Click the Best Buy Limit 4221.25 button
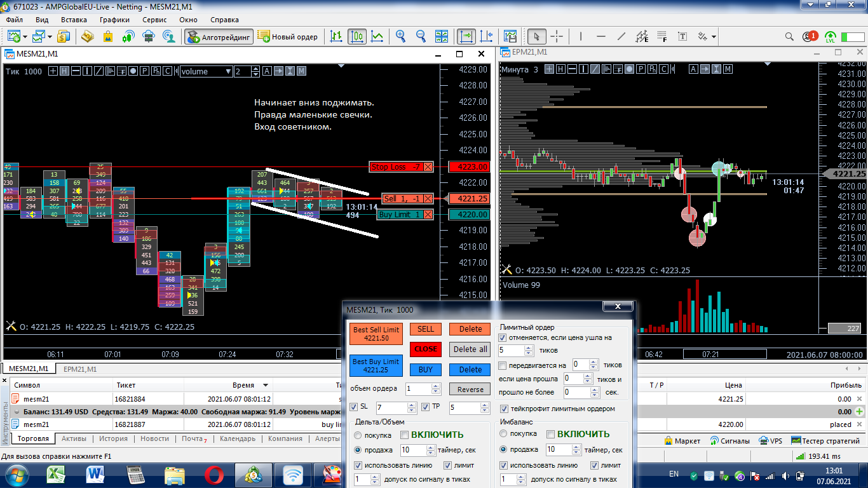The width and height of the screenshot is (868, 488). tap(376, 365)
